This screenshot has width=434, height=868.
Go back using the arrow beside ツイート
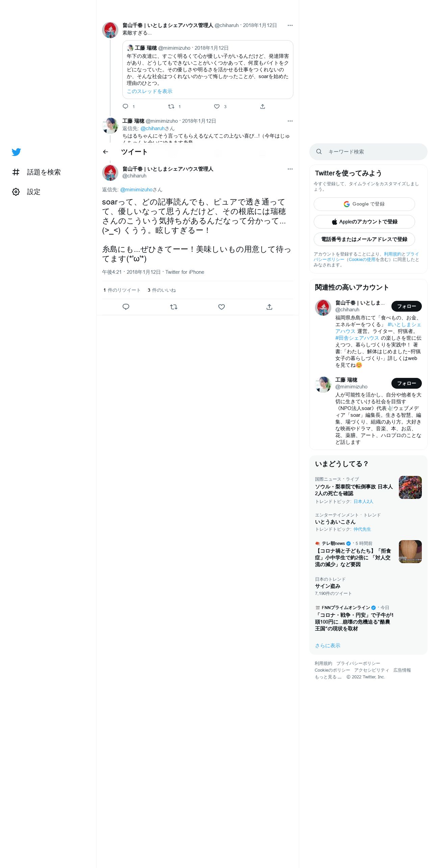105,152
